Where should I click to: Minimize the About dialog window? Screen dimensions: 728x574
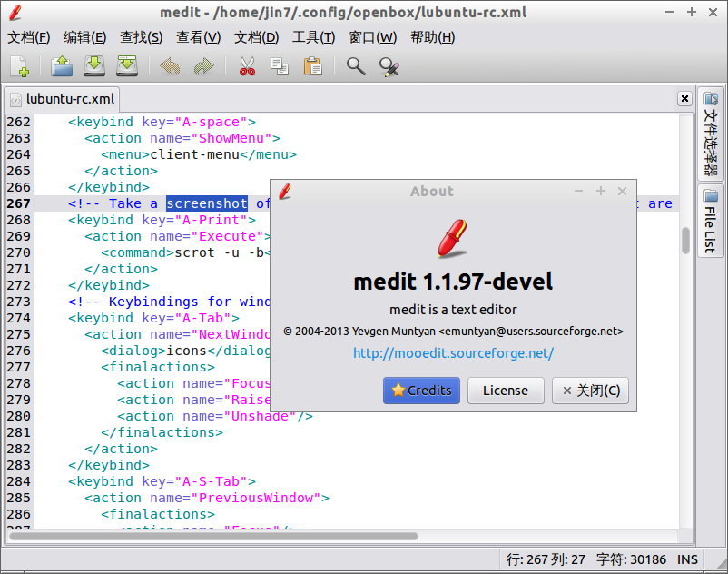[578, 191]
